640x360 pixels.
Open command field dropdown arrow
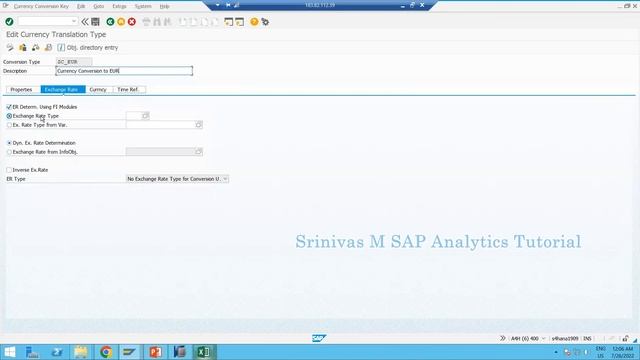(x=73, y=21)
